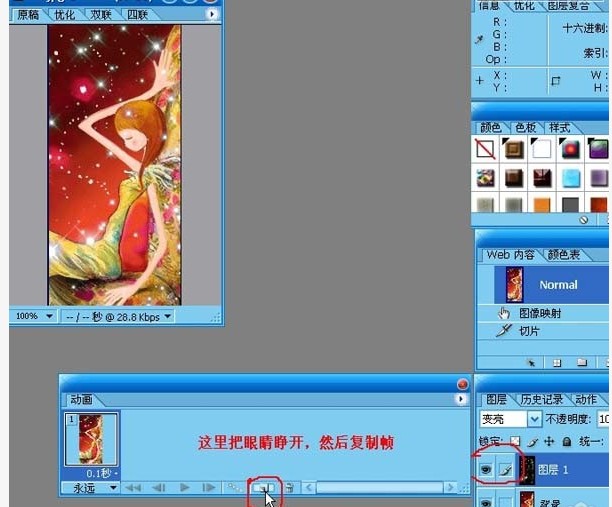This screenshot has height=507, width=612.
Task: Select animation frame 1 thumbnail
Action: 91,439
